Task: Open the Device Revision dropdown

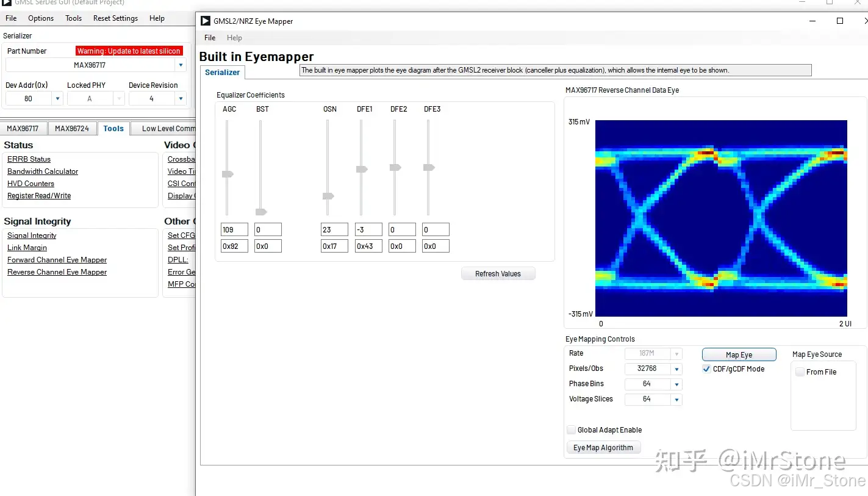Action: coord(181,99)
